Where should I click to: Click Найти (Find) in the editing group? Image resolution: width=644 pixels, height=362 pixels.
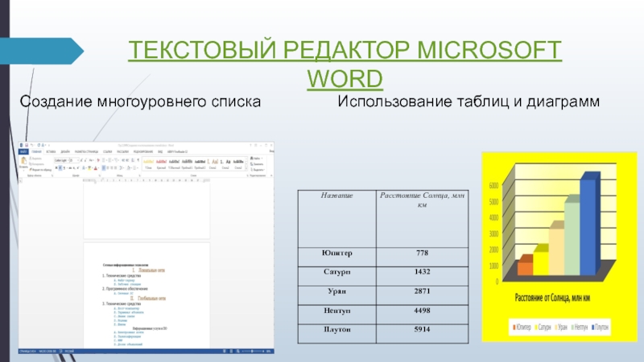pos(255,158)
